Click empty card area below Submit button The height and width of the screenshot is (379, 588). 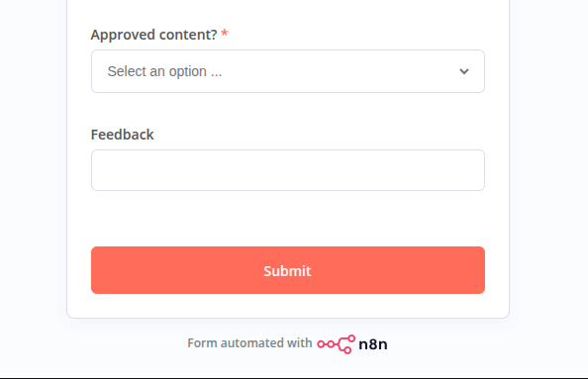coord(288,306)
